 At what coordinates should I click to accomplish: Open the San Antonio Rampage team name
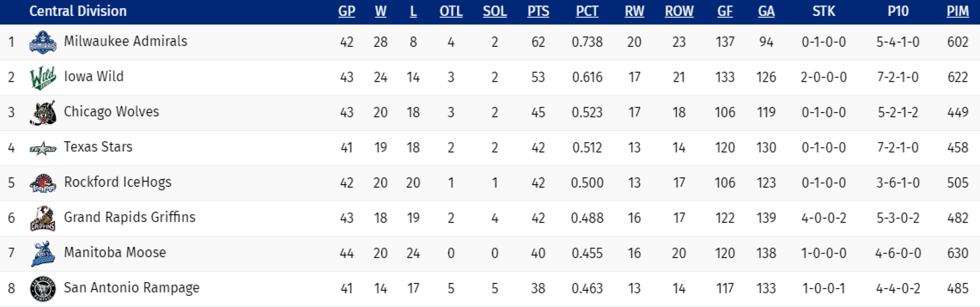(x=131, y=288)
